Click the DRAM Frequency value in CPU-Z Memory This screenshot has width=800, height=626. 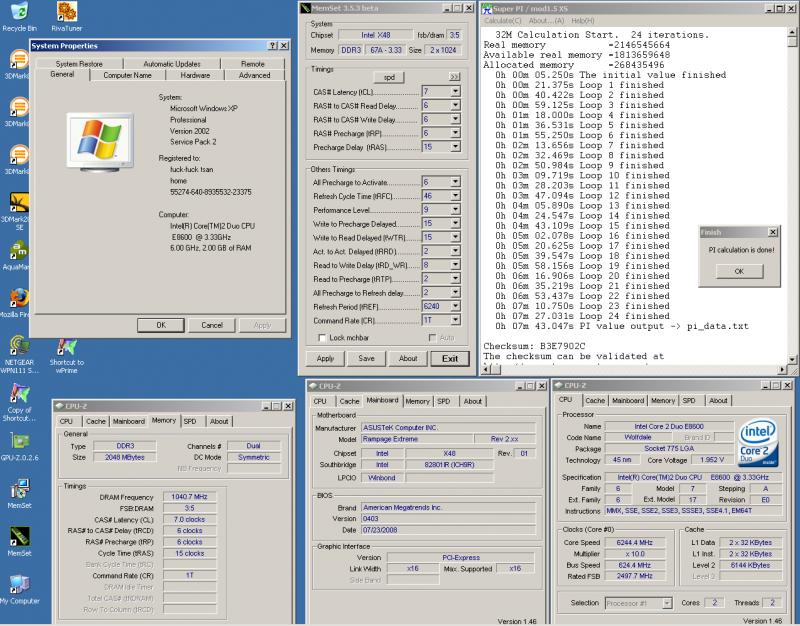[x=189, y=497]
